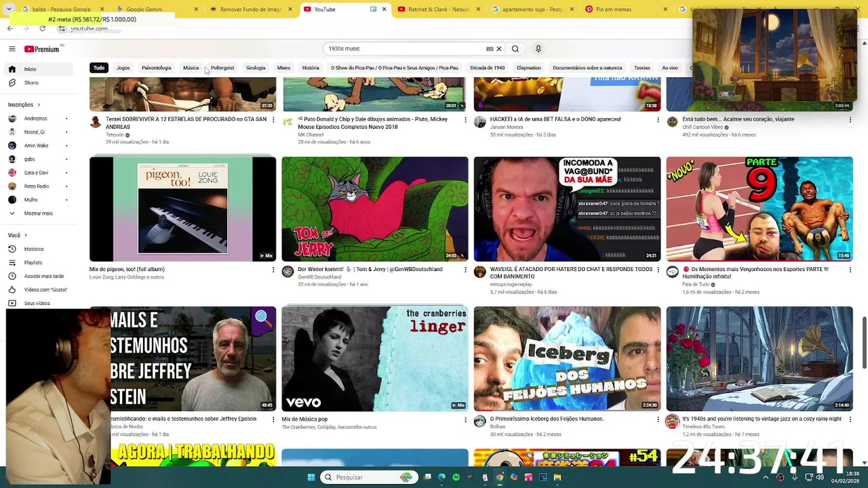Viewport: 868px width, 488px height.
Task: Start voice search with the microphone
Action: click(x=538, y=49)
